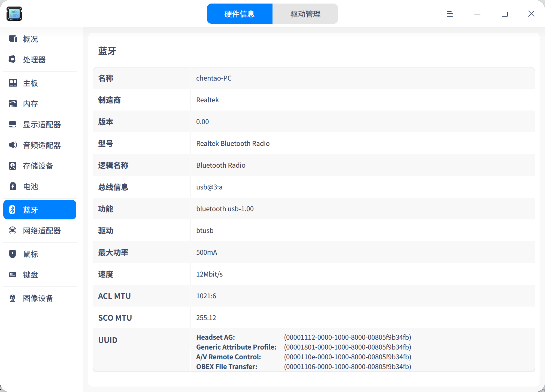Image resolution: width=545 pixels, height=392 pixels.
Task: Click the 名称 value chentao-PC cell
Action: [x=214, y=78]
